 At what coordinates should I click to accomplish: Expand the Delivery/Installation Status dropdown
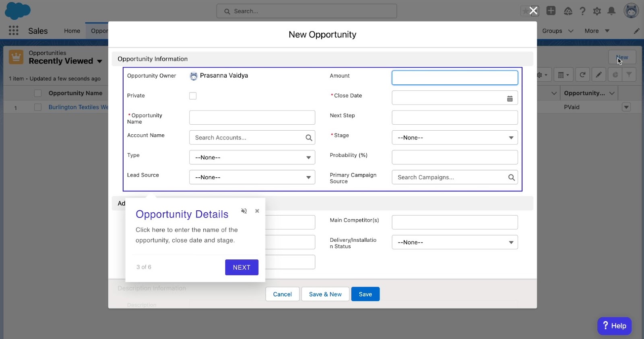(455, 242)
